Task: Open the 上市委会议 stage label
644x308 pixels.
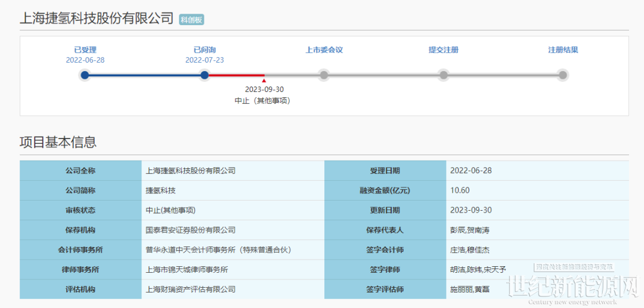Action: pyautogui.click(x=324, y=50)
